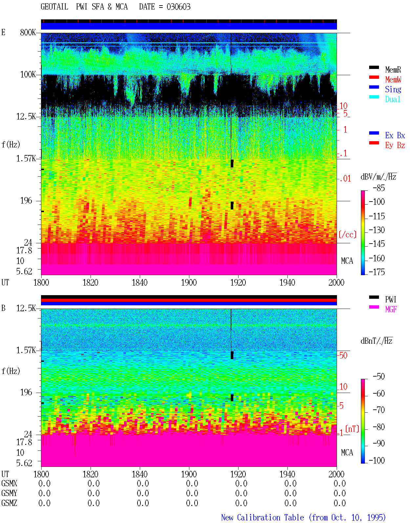This screenshot has width=420, height=523.
Task: Click the red [/cc] density label
Action: click(x=347, y=234)
